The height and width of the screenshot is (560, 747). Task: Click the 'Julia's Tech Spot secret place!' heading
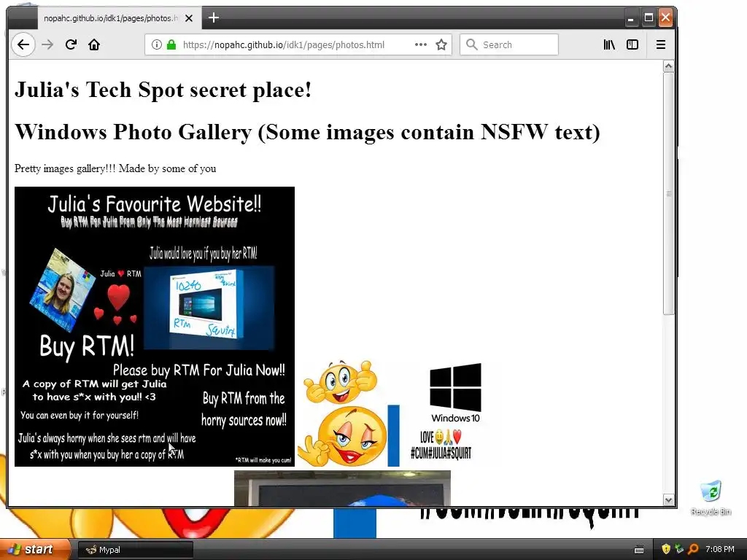pyautogui.click(x=163, y=90)
